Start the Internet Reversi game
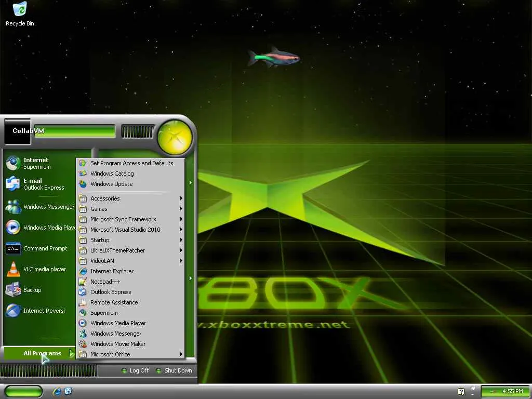Image resolution: width=532 pixels, height=399 pixels. (x=39, y=311)
